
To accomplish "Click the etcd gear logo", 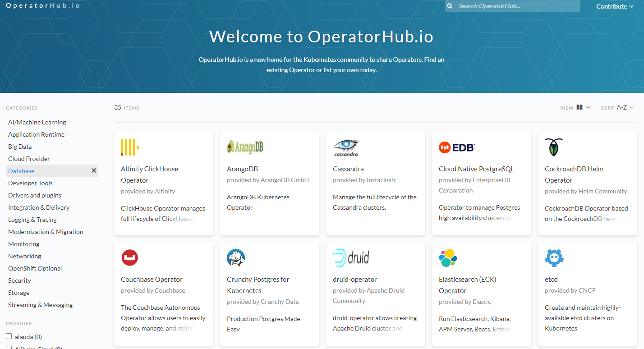I will tap(554, 257).
